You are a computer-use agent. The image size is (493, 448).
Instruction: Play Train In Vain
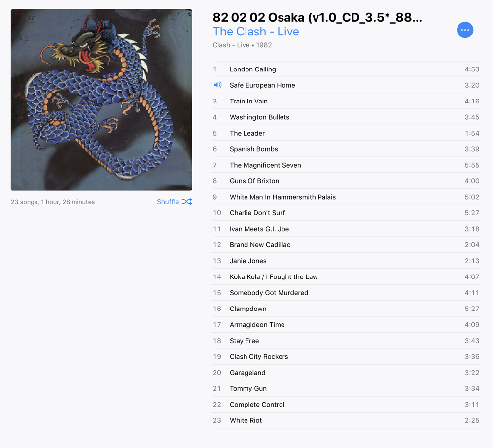click(x=346, y=101)
